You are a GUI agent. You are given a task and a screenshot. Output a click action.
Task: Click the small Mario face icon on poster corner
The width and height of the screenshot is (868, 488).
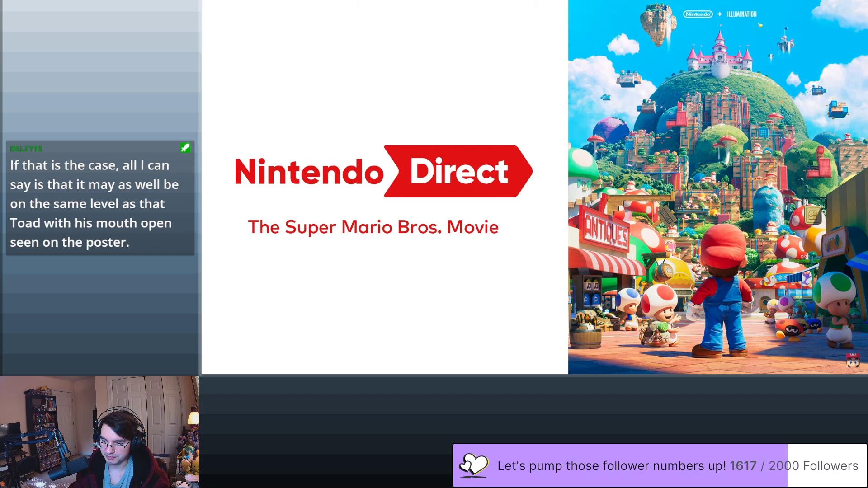click(x=853, y=361)
